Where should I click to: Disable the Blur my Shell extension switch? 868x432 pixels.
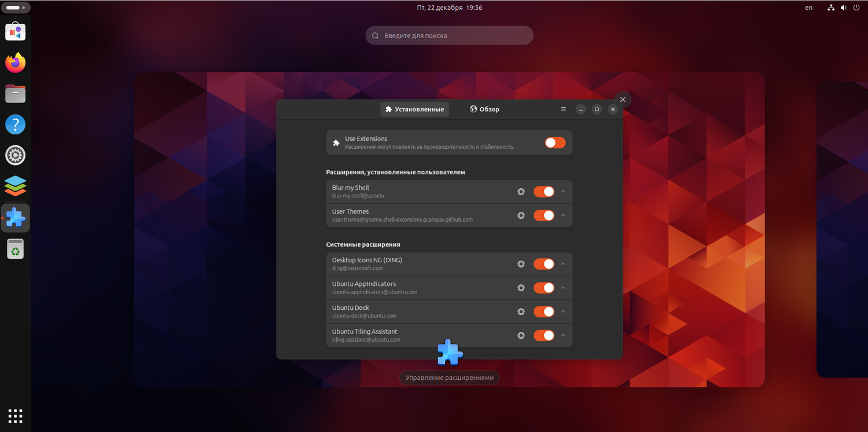pyautogui.click(x=544, y=192)
